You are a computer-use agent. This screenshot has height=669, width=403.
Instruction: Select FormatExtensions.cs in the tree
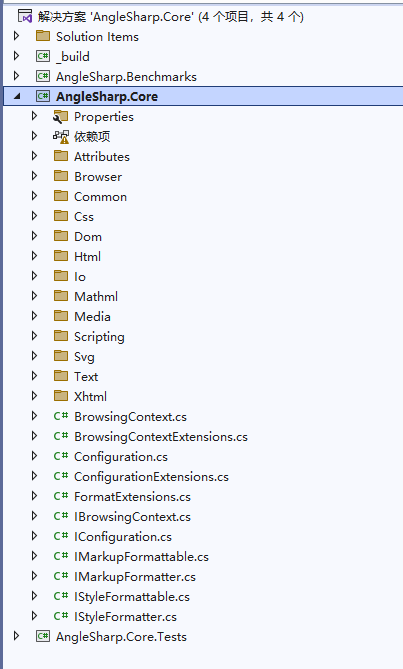[132, 497]
